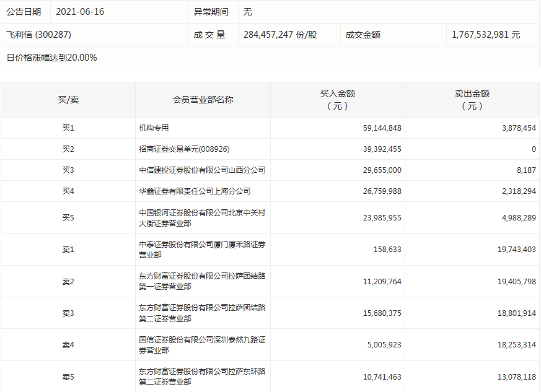Select the 买2 row label
Image resolution: width=541 pixels, height=392 pixels.
[68, 149]
